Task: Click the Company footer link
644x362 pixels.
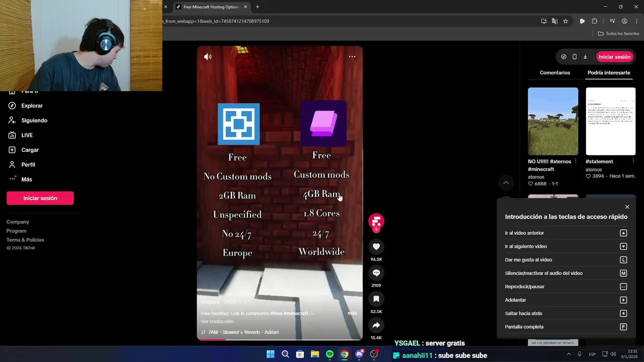Action: click(x=18, y=222)
